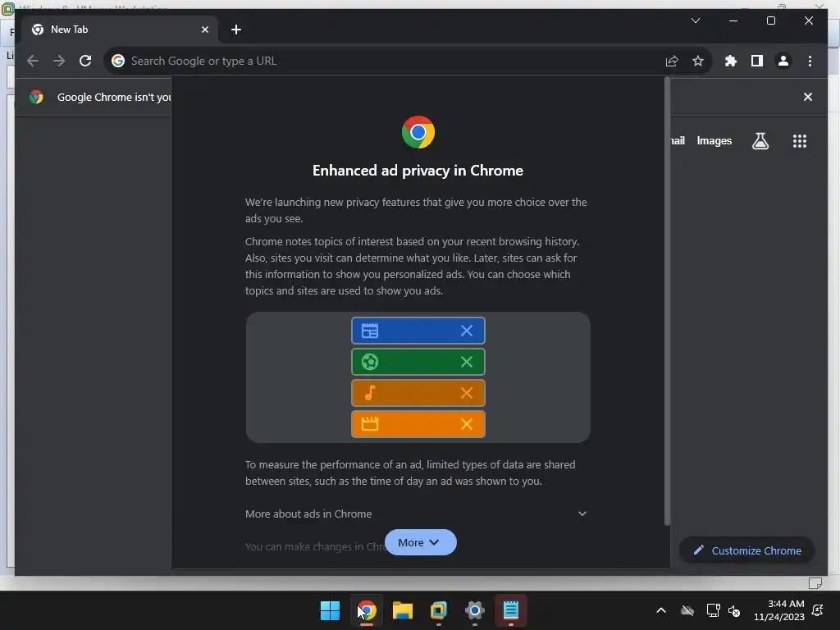
Task: Open the Extensions puzzle icon
Action: point(731,61)
